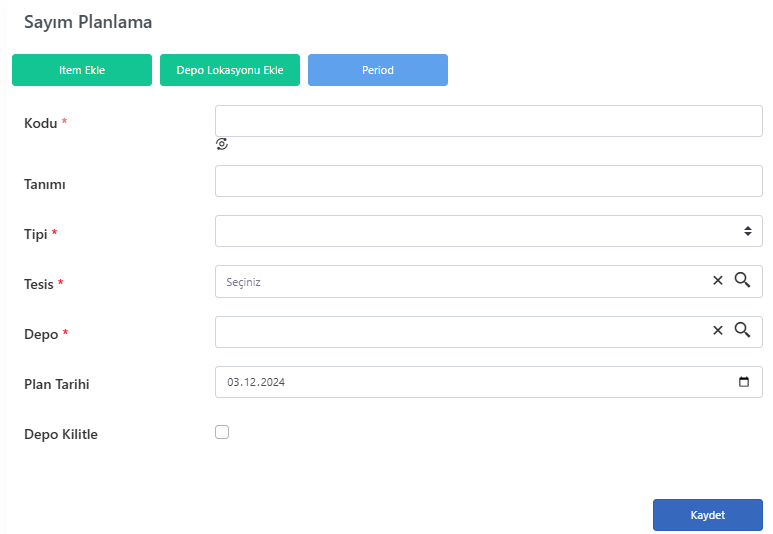The width and height of the screenshot is (773, 534).
Task: Clear the Depo field with X icon
Action: (718, 330)
